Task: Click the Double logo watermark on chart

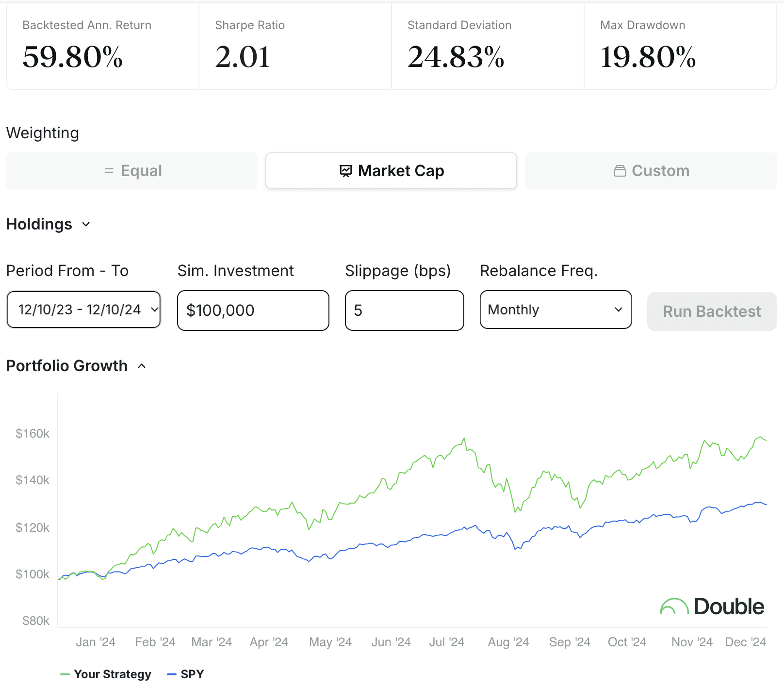Action: click(712, 606)
